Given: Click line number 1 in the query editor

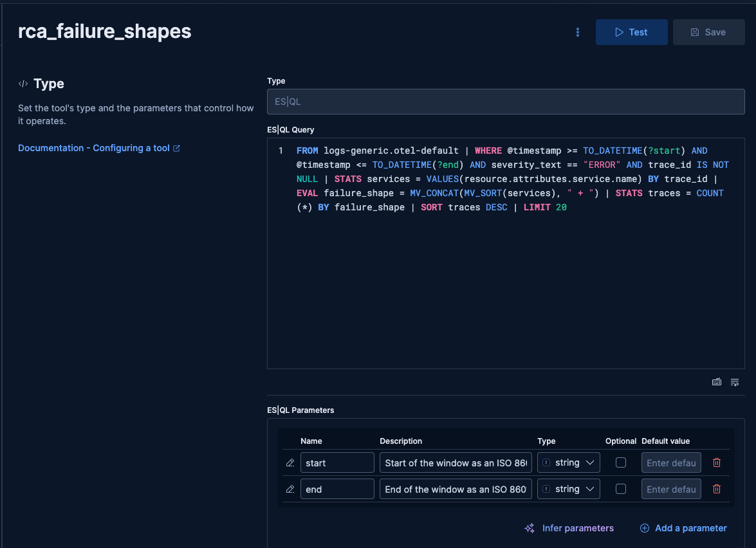Looking at the screenshot, I should (x=281, y=151).
